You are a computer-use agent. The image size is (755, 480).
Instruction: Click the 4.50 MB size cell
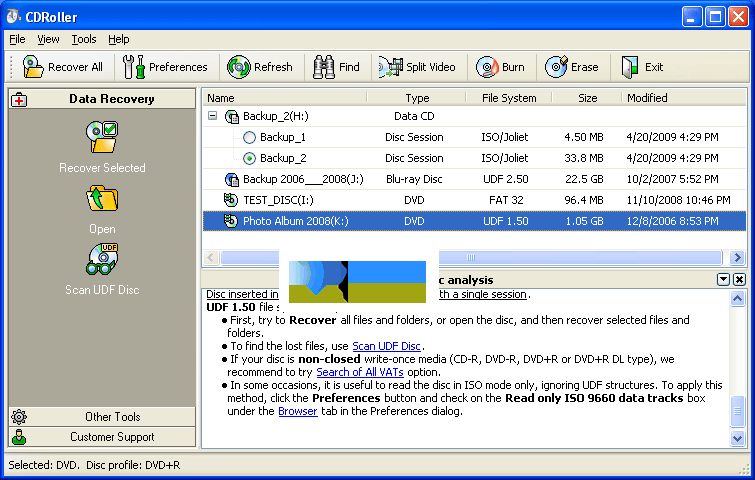pos(584,137)
